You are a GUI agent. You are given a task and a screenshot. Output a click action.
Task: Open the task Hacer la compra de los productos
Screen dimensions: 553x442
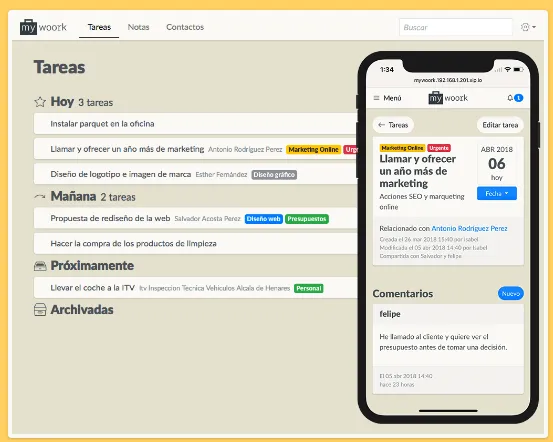pos(133,244)
